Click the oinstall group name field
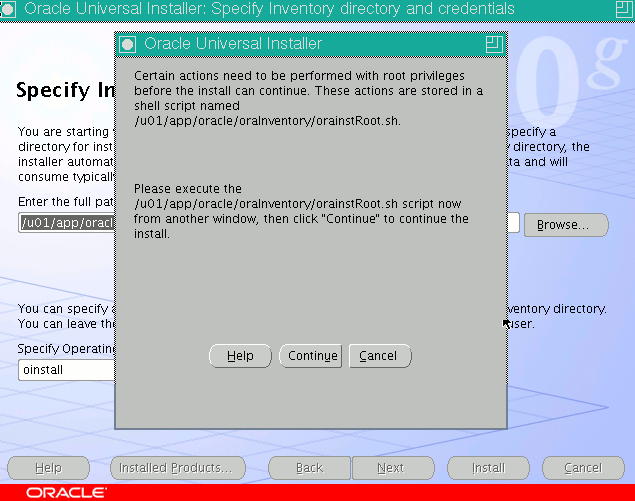 (67, 370)
